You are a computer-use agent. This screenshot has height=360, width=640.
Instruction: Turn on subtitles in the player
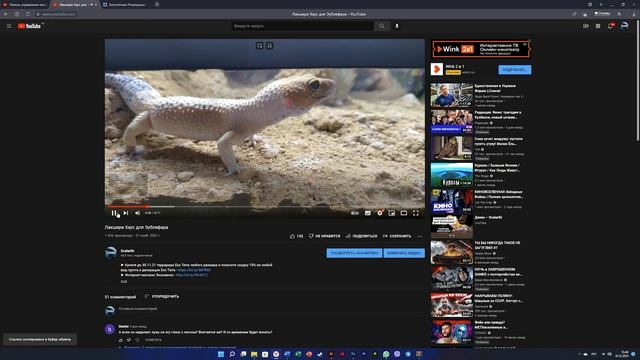point(368,213)
